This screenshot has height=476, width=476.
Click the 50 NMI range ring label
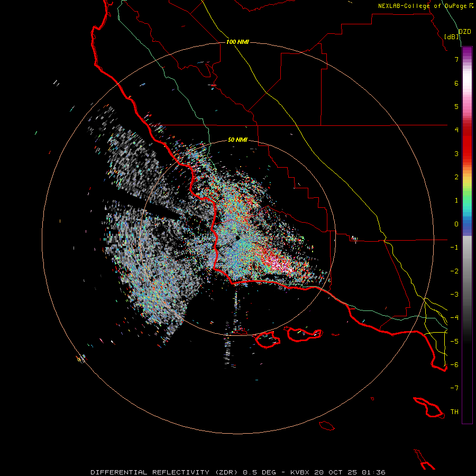pos(237,140)
